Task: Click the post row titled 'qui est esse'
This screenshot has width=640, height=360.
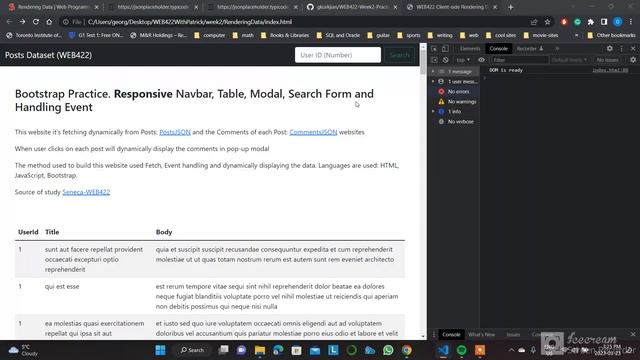Action: [210, 296]
